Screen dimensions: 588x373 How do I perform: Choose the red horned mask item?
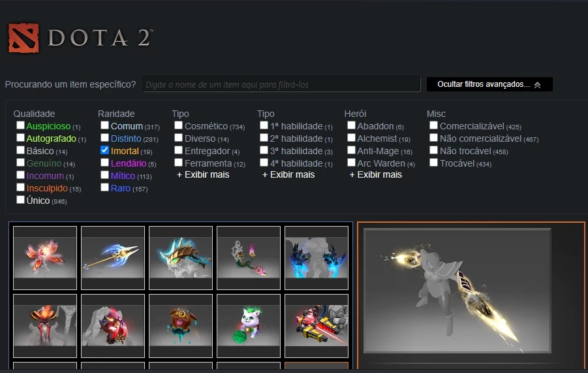(x=45, y=326)
